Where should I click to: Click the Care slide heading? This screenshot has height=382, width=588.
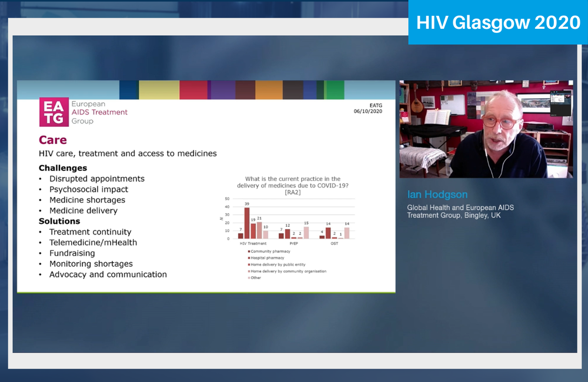(53, 140)
